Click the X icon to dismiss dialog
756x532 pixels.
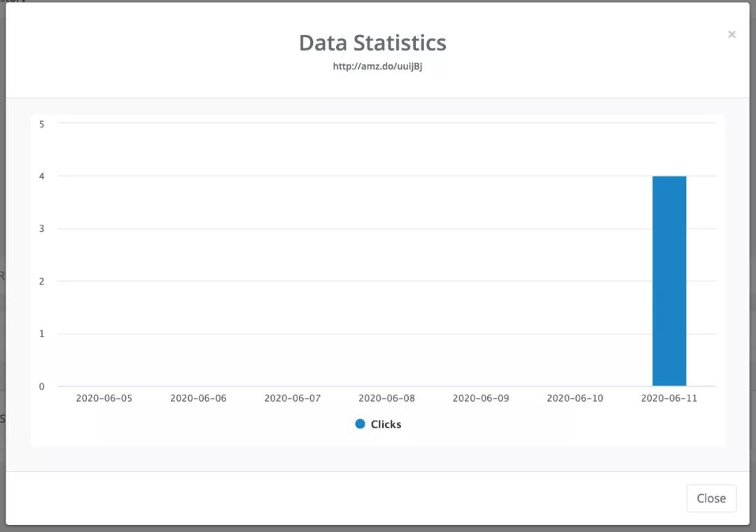point(731,34)
